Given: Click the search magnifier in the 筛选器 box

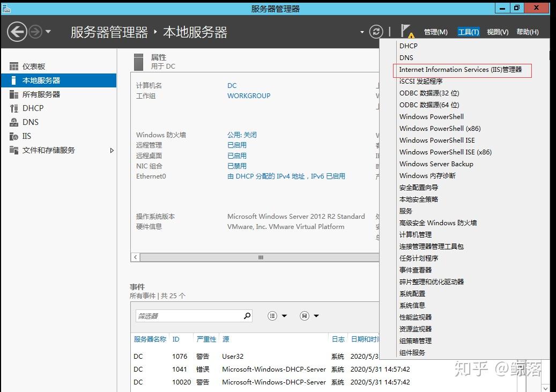Looking at the screenshot, I should tap(247, 315).
